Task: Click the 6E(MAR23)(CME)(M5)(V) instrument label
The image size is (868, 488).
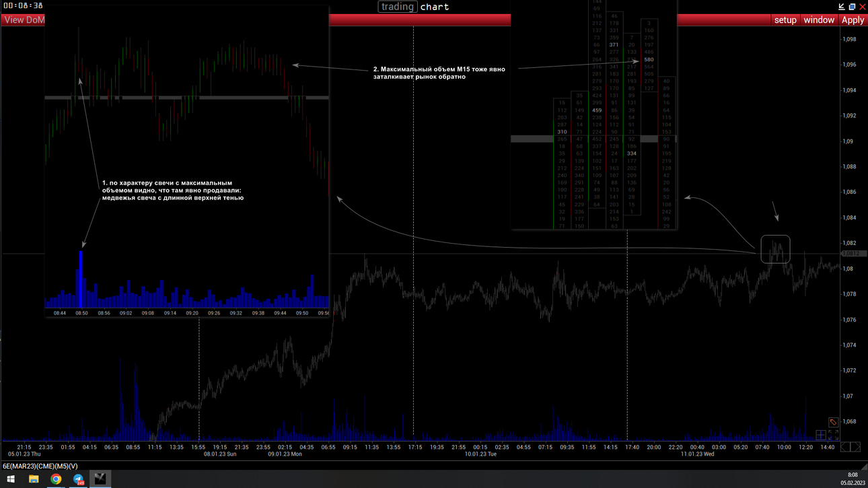Action: tap(40, 466)
